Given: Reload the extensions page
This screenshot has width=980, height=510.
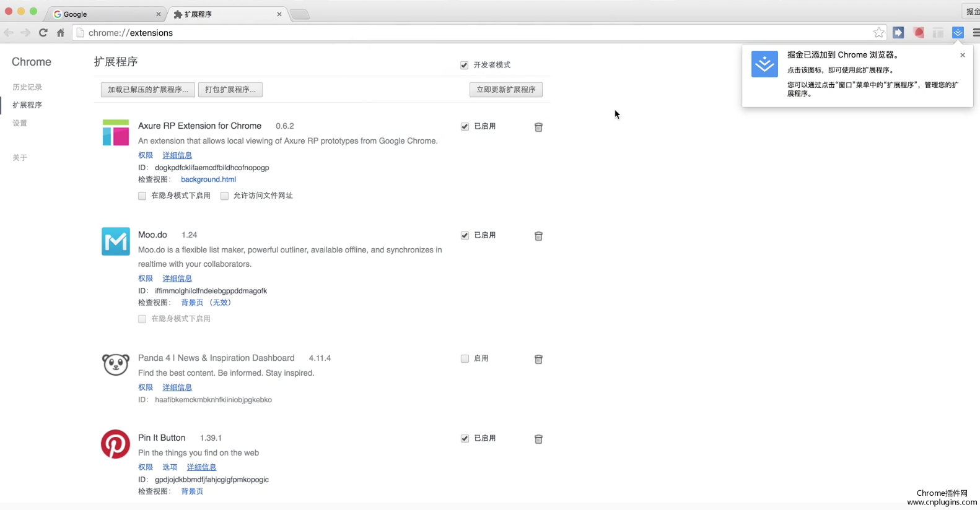Looking at the screenshot, I should [43, 33].
